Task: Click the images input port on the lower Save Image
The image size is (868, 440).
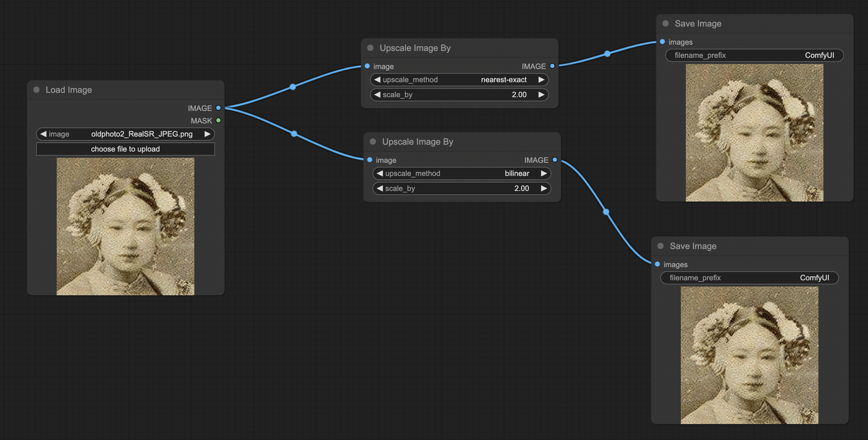Action: click(657, 264)
